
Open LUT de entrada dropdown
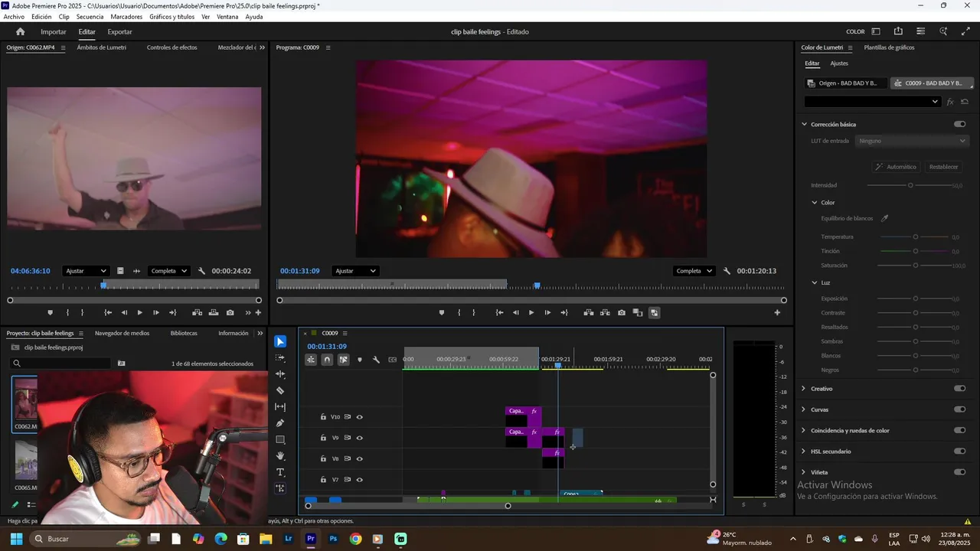point(913,141)
